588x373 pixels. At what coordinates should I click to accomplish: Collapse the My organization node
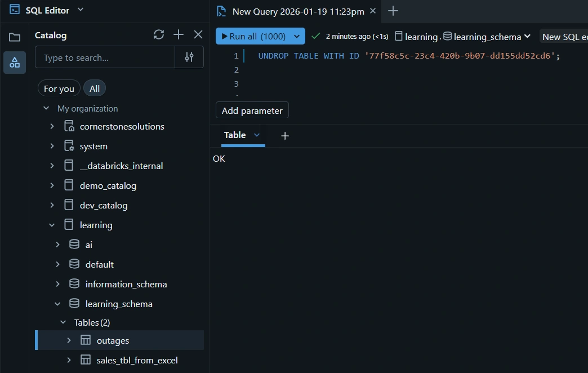46,108
